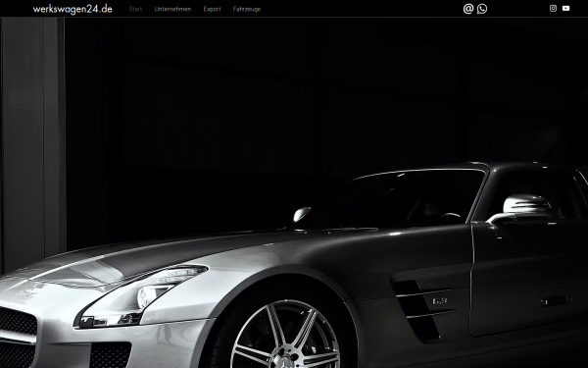Viewport: 588px width, 368px height.
Task: Click the grey pillar on left of hero image
Action: point(32,142)
